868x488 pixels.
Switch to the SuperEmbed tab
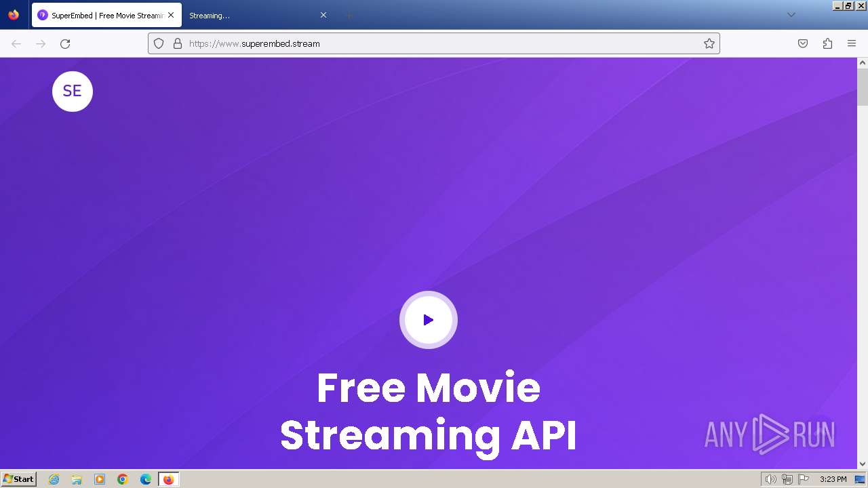coord(106,15)
